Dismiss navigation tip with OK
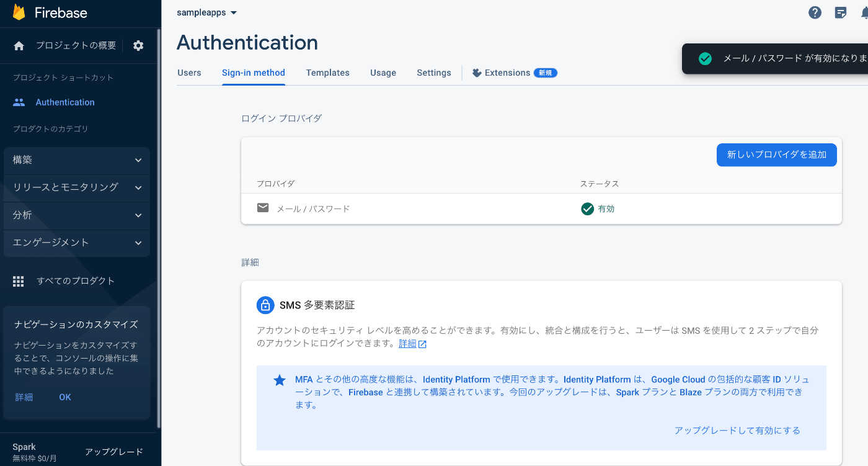Image resolution: width=868 pixels, height=466 pixels. 65,397
